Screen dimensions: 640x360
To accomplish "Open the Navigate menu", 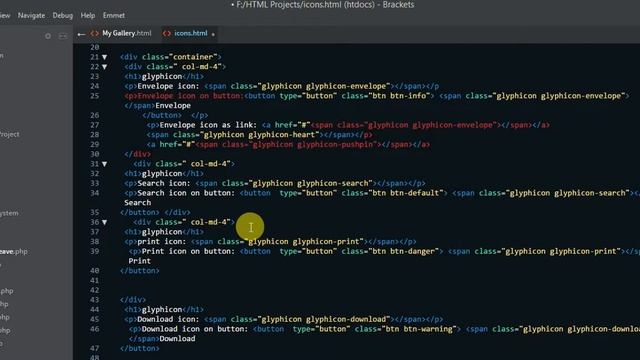I will pos(31,16).
